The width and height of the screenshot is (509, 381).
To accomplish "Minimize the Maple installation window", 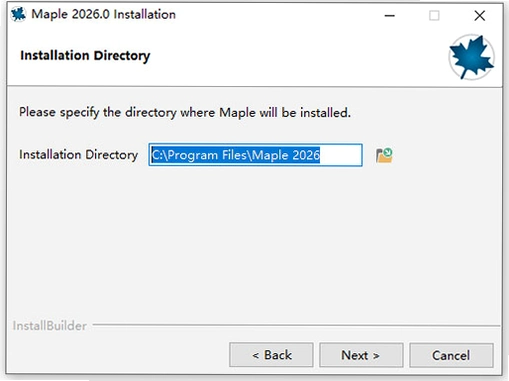I will (x=389, y=15).
